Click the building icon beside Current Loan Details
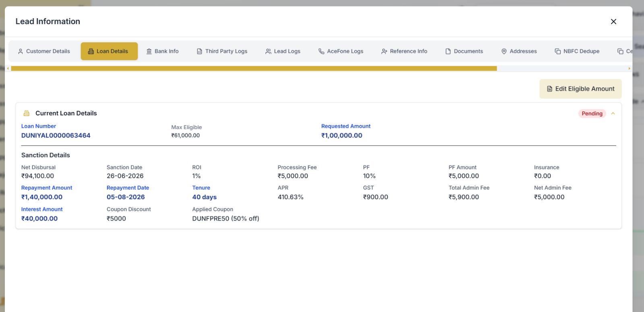Viewport: 644px width, 312px height. click(x=27, y=113)
